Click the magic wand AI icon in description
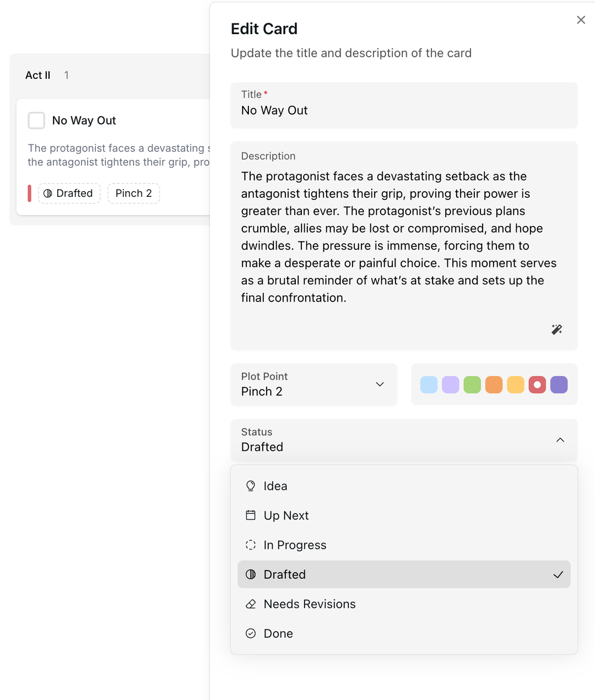The image size is (595, 700). pos(556,330)
